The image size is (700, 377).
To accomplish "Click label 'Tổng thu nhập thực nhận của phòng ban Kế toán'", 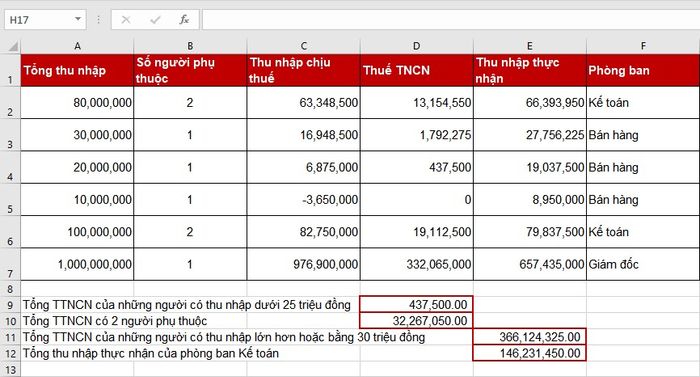I will (x=151, y=353).
